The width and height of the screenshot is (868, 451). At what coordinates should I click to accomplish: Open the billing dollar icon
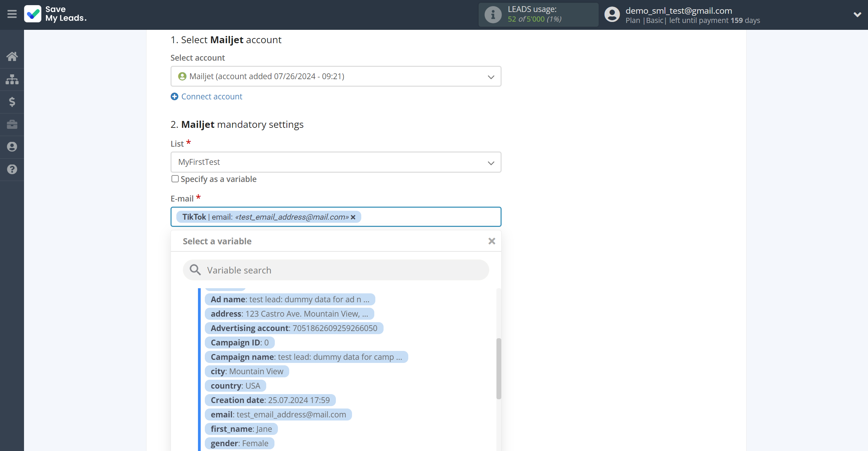pos(12,102)
